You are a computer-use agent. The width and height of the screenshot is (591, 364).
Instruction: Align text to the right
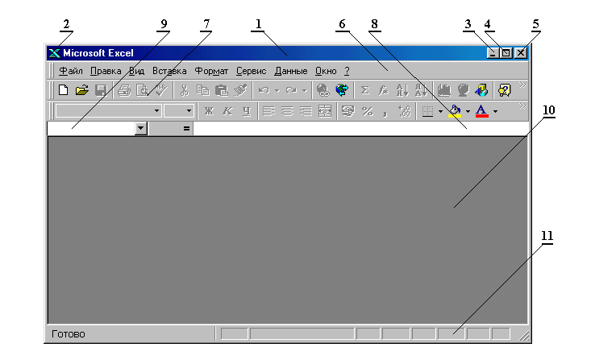click(306, 111)
